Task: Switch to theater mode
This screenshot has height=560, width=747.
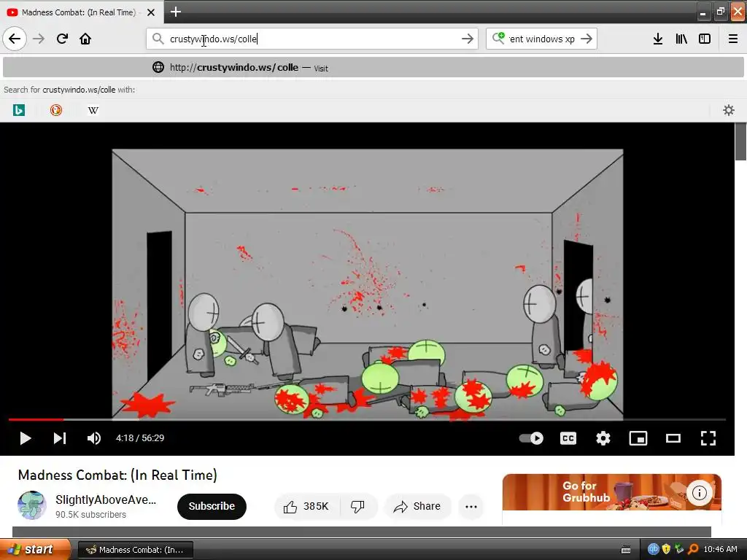Action: [673, 438]
